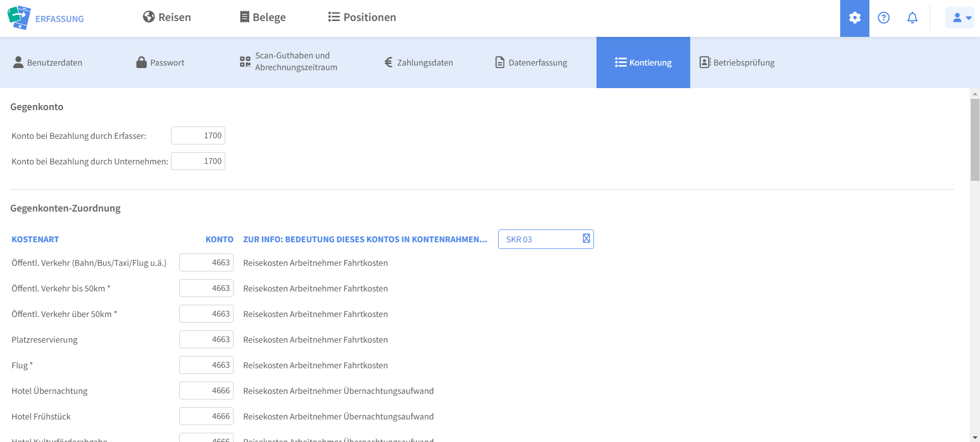The width and height of the screenshot is (980, 442).
Task: Open the Reisen globe menu item
Action: pos(167,17)
